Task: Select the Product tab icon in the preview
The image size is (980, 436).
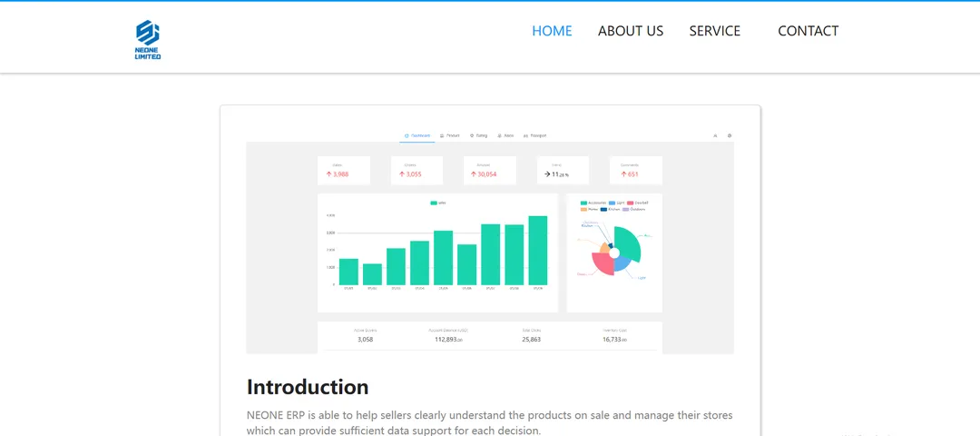Action: click(x=442, y=135)
